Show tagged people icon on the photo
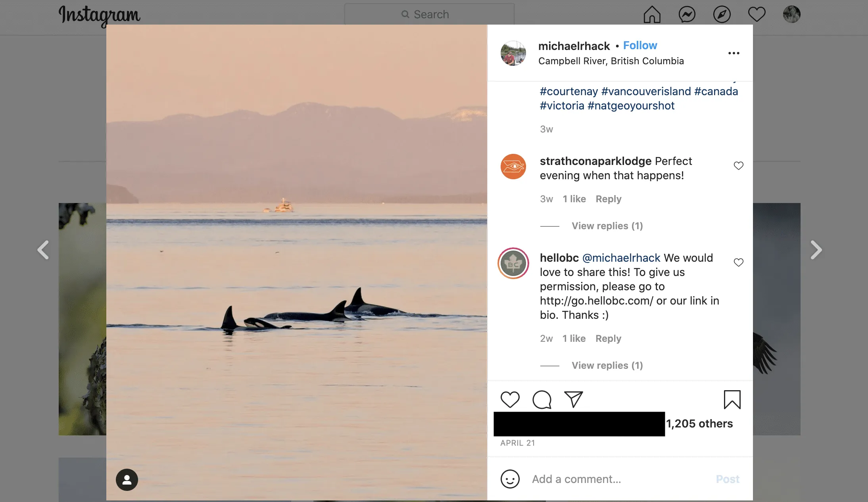This screenshot has height=502, width=868. click(x=127, y=480)
